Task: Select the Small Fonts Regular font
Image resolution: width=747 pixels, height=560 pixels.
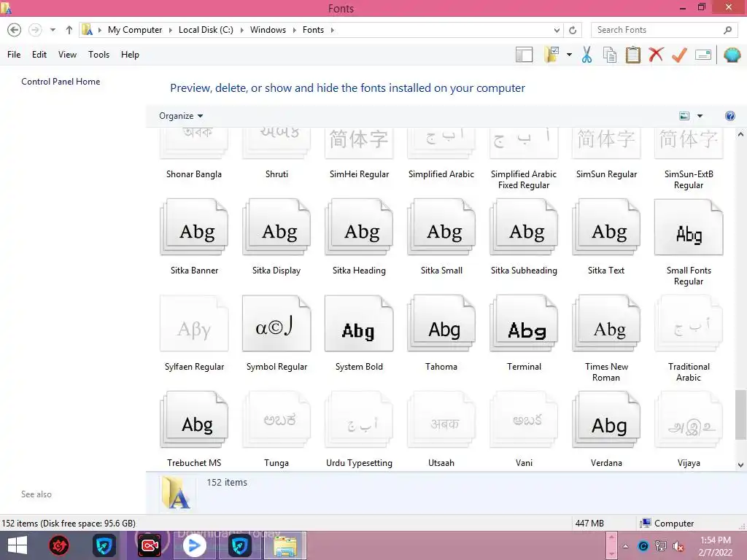Action: (689, 243)
